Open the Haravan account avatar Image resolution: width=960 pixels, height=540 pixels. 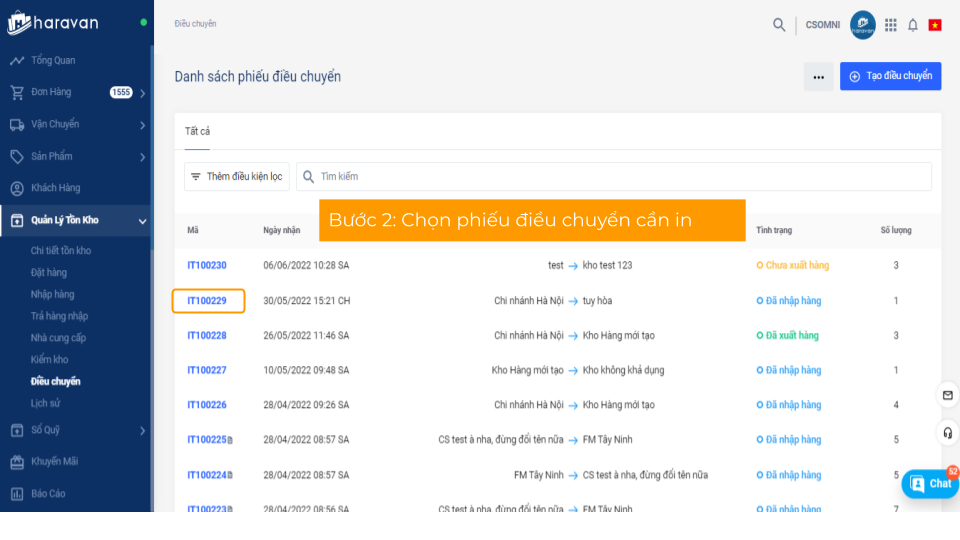[x=863, y=24]
